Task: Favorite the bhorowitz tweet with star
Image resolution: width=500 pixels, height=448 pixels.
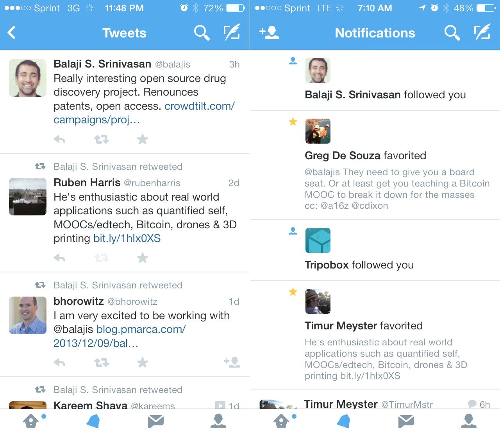Action: 143,362
